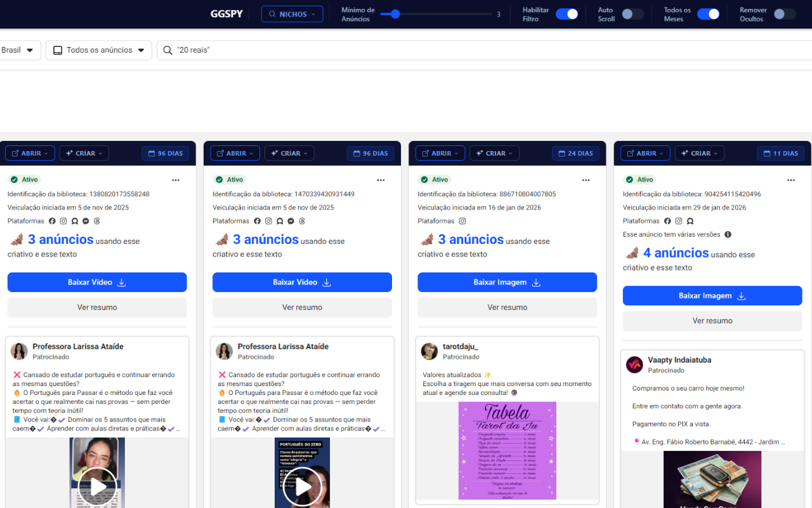Select Threads icon on ad 1470339430931449

(302, 221)
